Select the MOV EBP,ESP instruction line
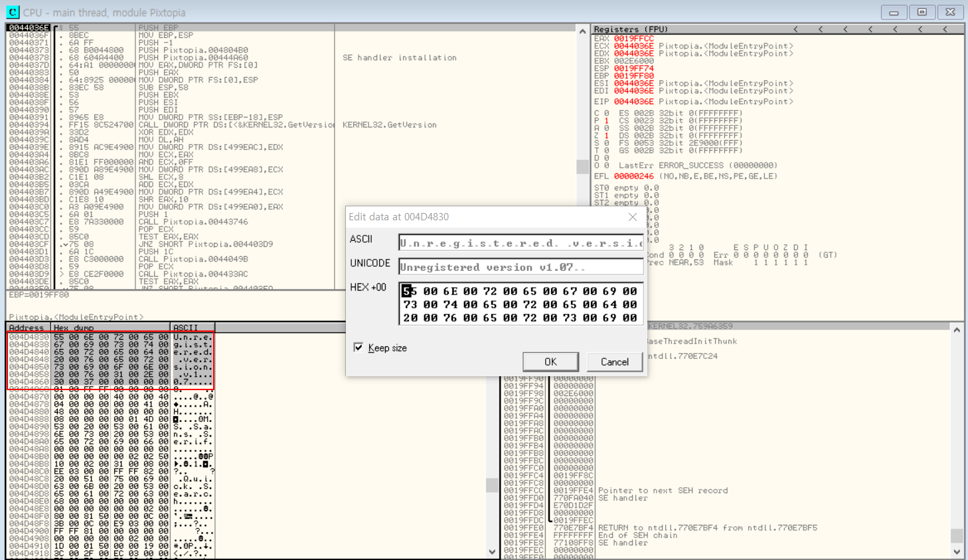This screenshot has width=968, height=560. (166, 35)
